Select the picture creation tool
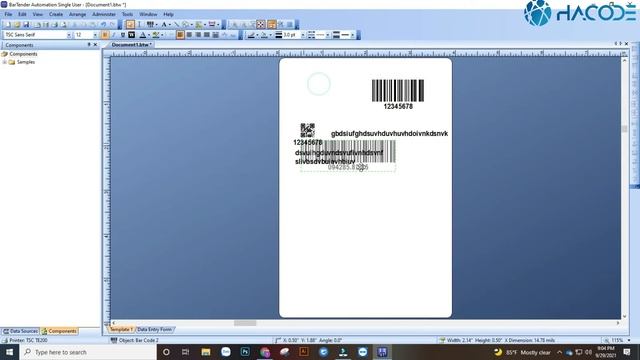This screenshot has height=360, width=640. 198,25
